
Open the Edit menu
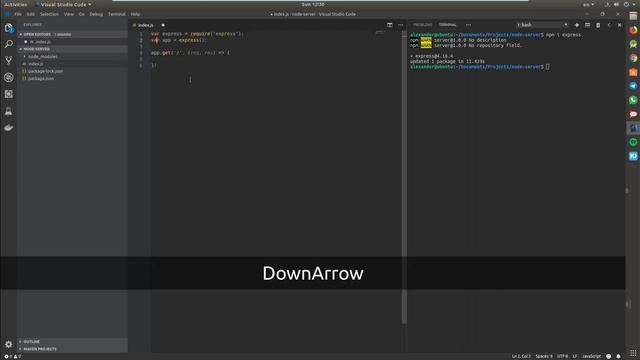click(x=31, y=14)
